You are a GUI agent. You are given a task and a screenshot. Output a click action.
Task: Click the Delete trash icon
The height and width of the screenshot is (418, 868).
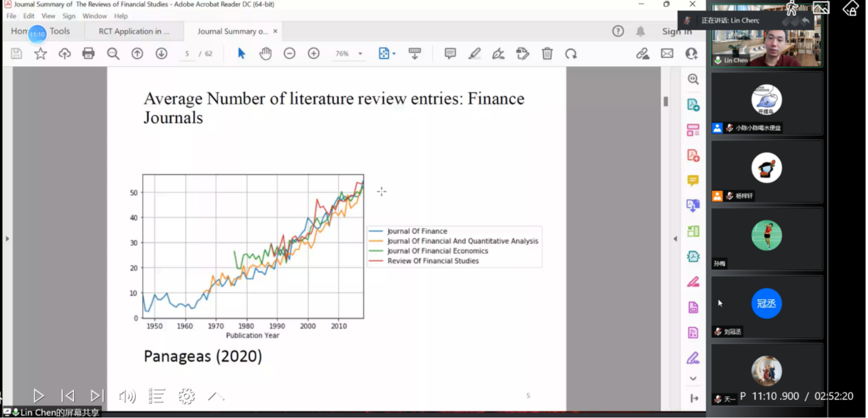[x=547, y=53]
